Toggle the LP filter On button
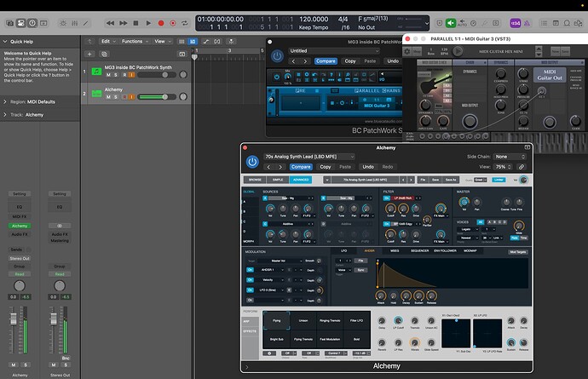Screen dimensions: 588x379 point(387,198)
